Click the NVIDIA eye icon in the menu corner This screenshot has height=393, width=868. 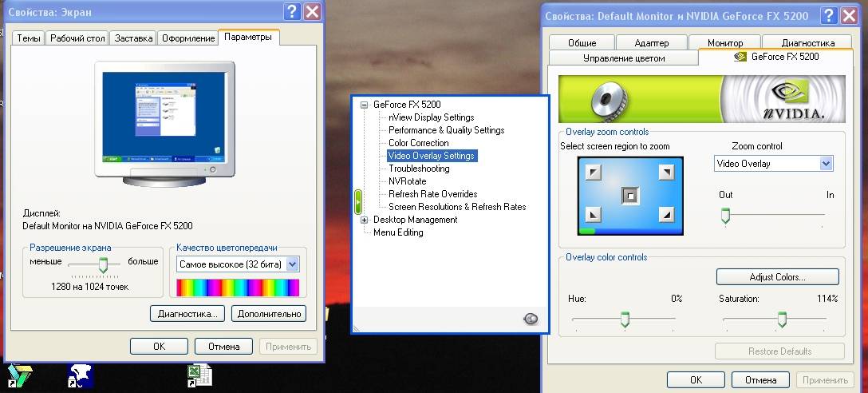pos(531,319)
